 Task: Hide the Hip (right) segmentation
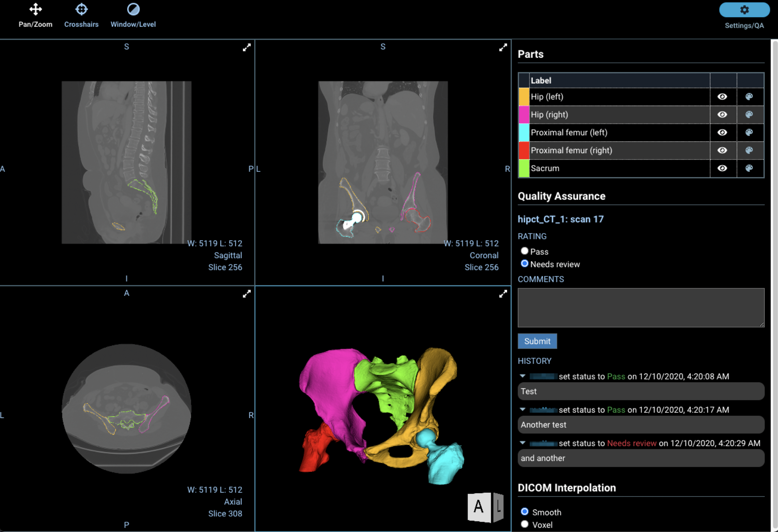point(722,115)
